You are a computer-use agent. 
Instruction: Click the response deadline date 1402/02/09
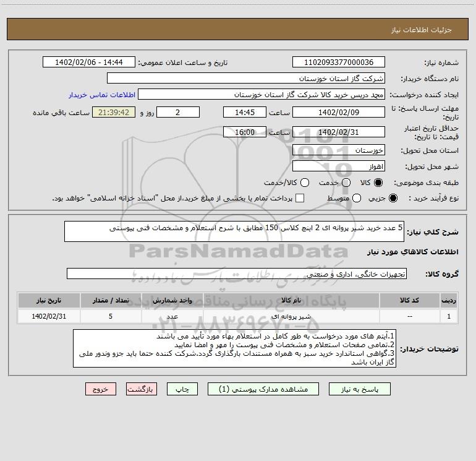[339, 112]
